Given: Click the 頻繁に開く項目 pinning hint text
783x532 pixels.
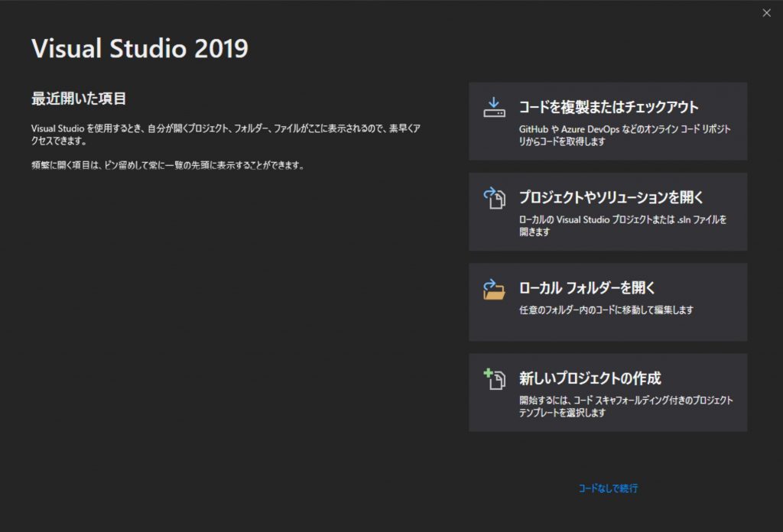Looking at the screenshot, I should coord(167,165).
